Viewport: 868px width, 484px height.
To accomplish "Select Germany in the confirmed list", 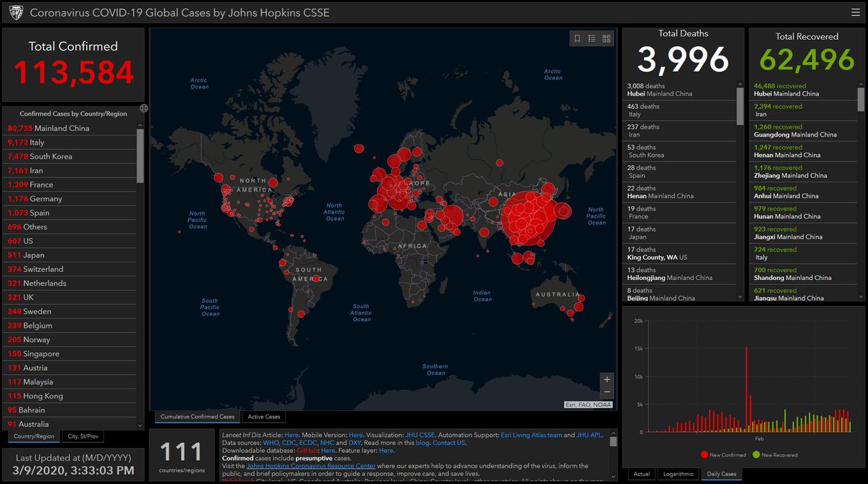I will [70, 199].
